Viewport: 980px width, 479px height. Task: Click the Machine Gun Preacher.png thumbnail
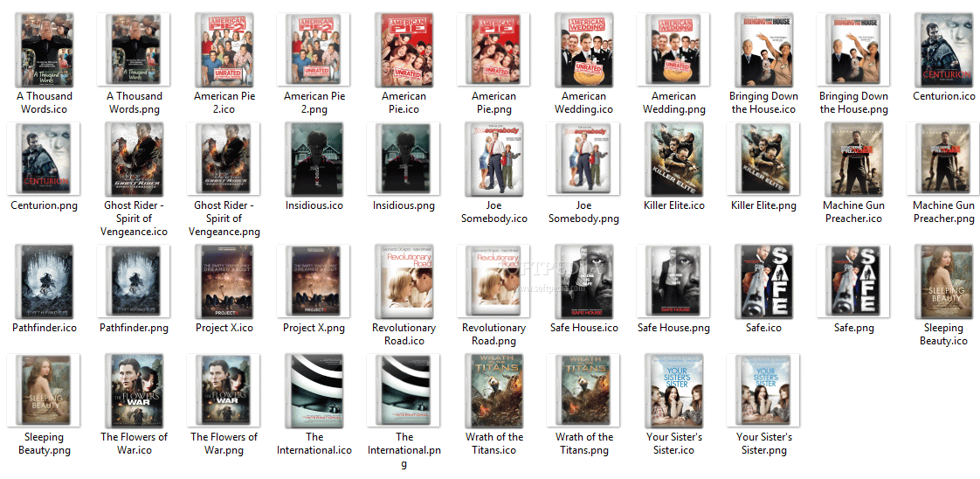pos(943,159)
